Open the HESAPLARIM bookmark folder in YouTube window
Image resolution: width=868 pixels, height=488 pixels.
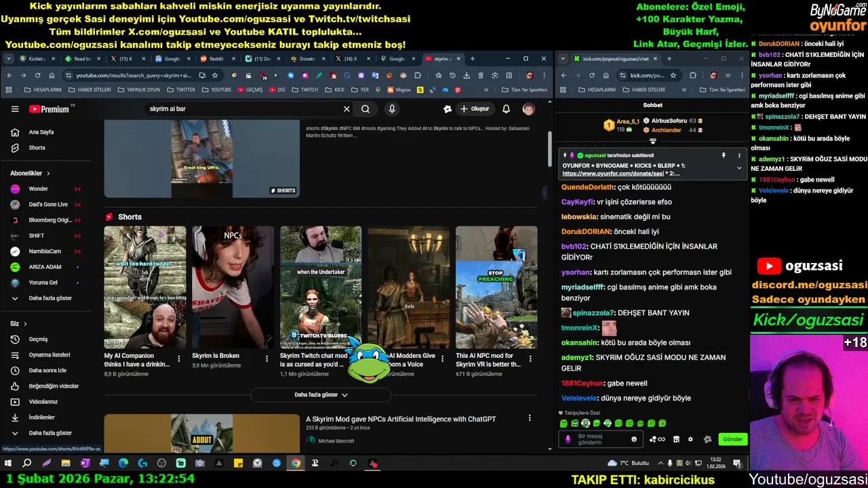coord(43,89)
